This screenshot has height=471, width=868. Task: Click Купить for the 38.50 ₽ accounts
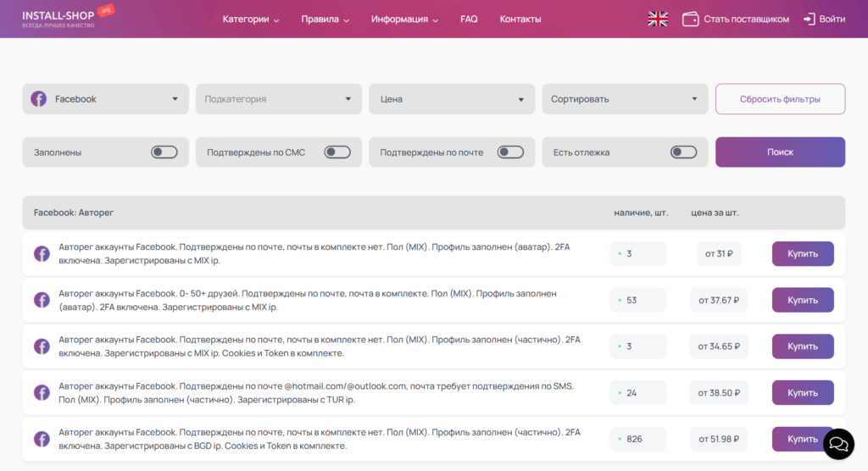803,393
